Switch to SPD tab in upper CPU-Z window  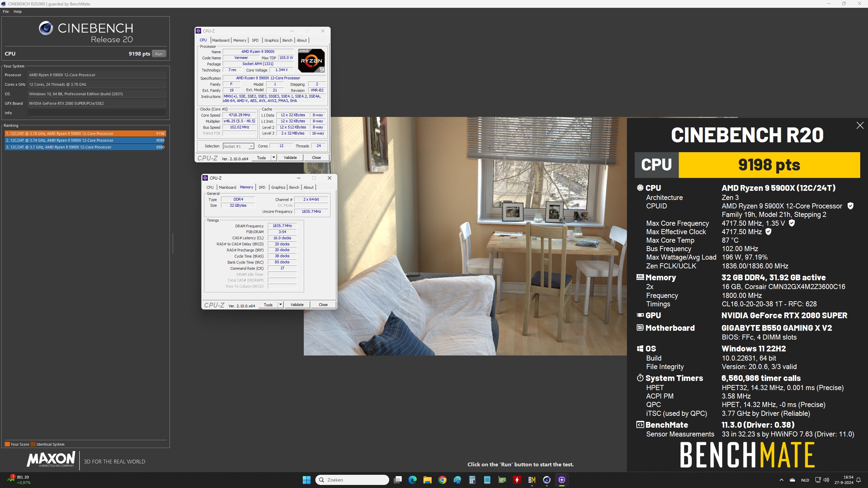(x=255, y=40)
